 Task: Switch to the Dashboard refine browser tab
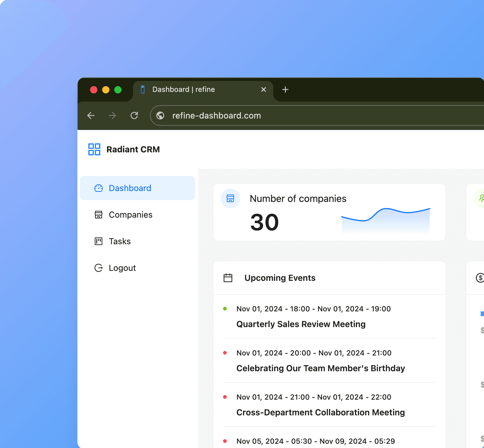click(184, 89)
